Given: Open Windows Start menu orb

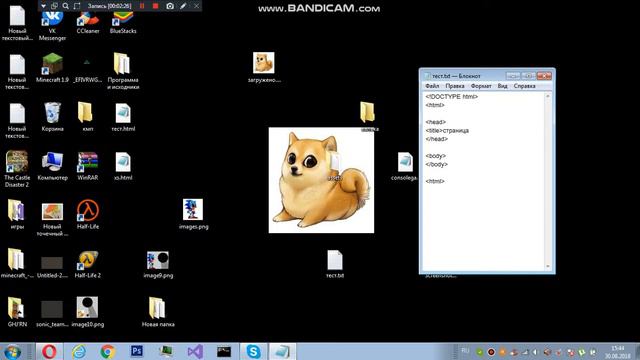Looking at the screenshot, I should 12,351.
